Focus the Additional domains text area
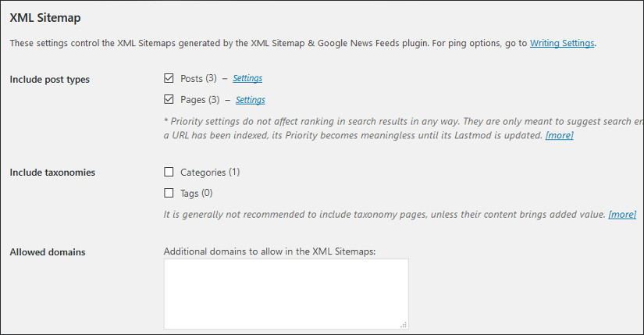644x335 pixels. [286, 293]
